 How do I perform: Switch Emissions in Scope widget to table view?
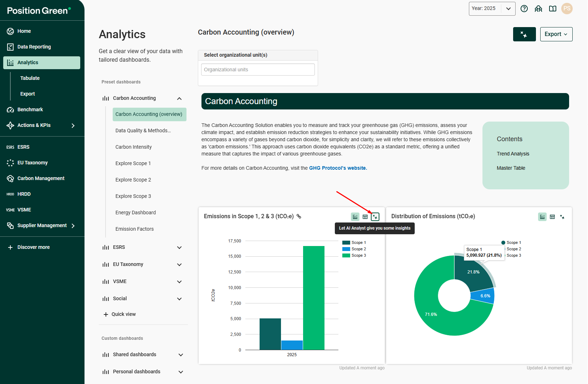(365, 216)
